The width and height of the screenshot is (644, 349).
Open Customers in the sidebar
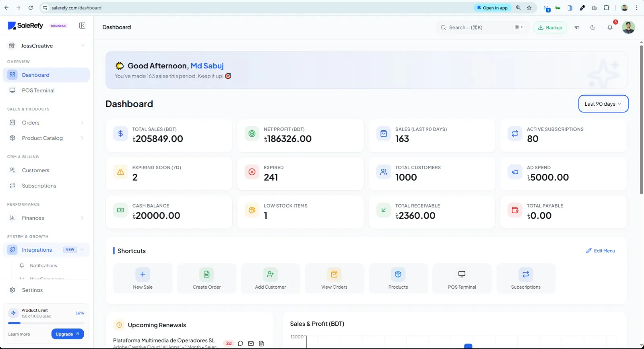coord(46,170)
